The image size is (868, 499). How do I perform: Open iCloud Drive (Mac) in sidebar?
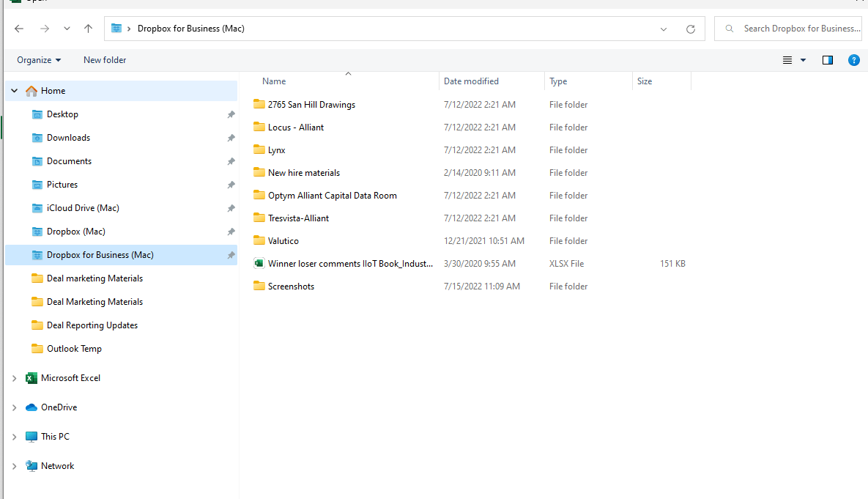click(x=83, y=207)
